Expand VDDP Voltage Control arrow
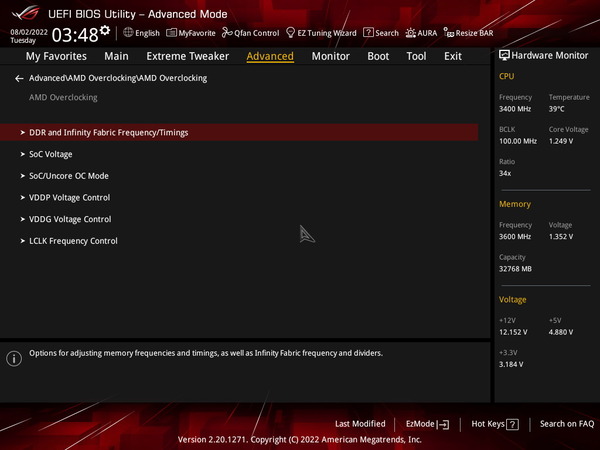 click(23, 197)
